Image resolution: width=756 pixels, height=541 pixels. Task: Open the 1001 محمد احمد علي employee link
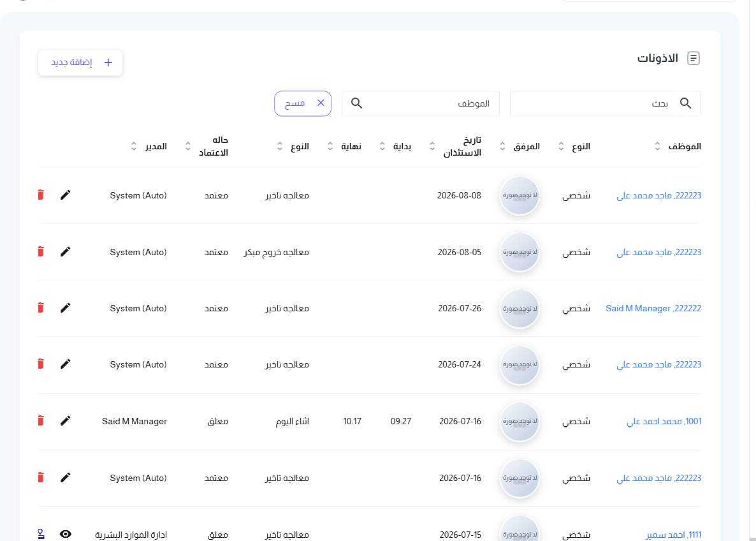tap(664, 421)
